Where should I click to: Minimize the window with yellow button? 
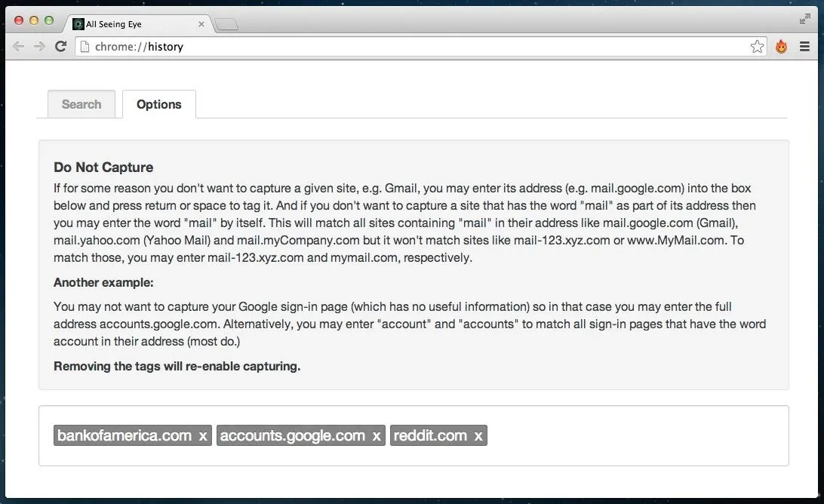tap(34, 20)
